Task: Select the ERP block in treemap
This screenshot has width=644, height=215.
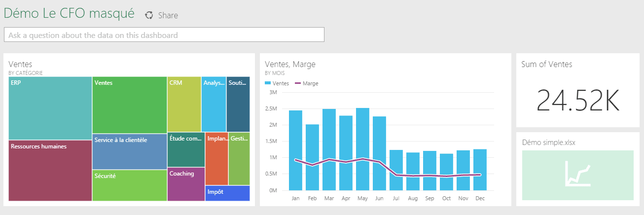Action: click(x=50, y=108)
